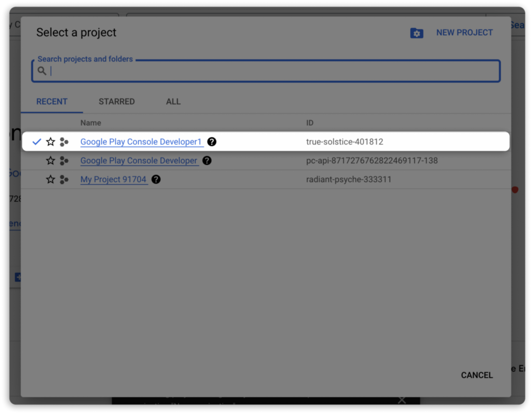Click project type icon for Google Play Console Developer
The image size is (532, 414).
64,161
